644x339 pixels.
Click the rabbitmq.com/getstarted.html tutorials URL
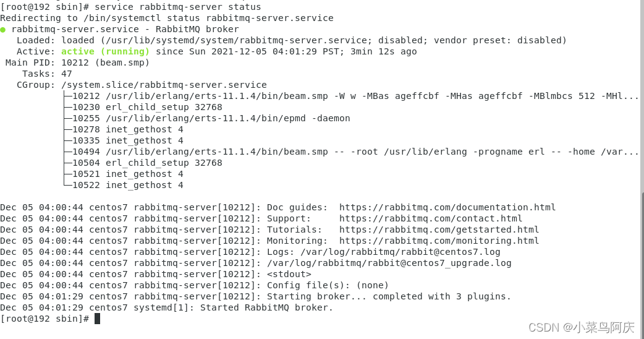pyautogui.click(x=439, y=230)
